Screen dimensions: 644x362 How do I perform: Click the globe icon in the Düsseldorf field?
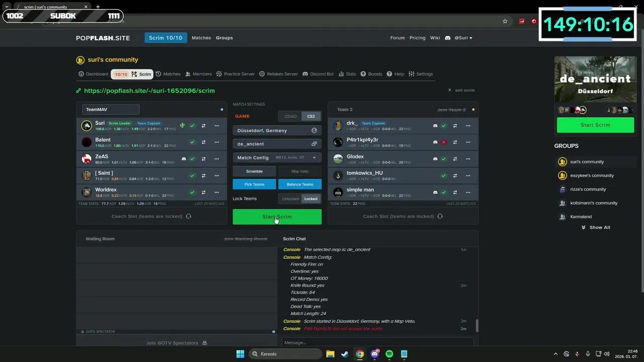(x=314, y=130)
